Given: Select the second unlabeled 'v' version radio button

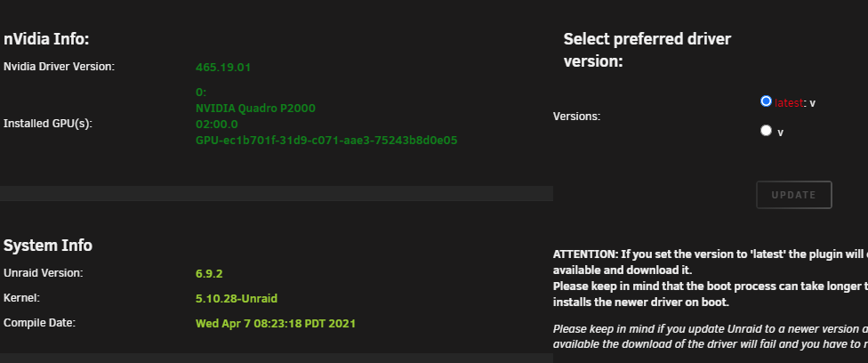Looking at the screenshot, I should (766, 130).
